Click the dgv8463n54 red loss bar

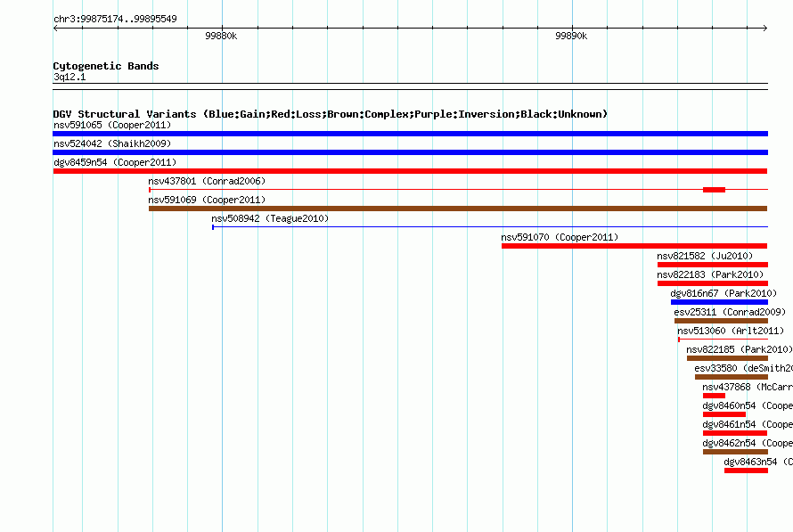[746, 471]
